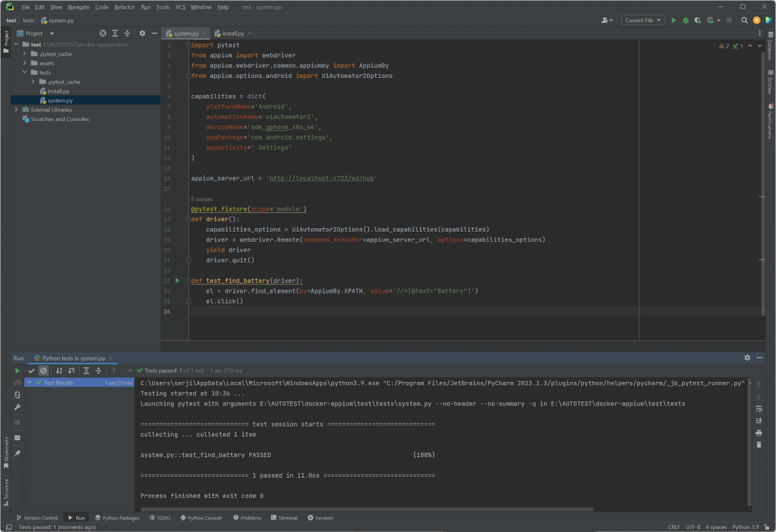Click the horizontal scrollbar in Run console
This screenshot has height=532, width=776.
point(367,509)
